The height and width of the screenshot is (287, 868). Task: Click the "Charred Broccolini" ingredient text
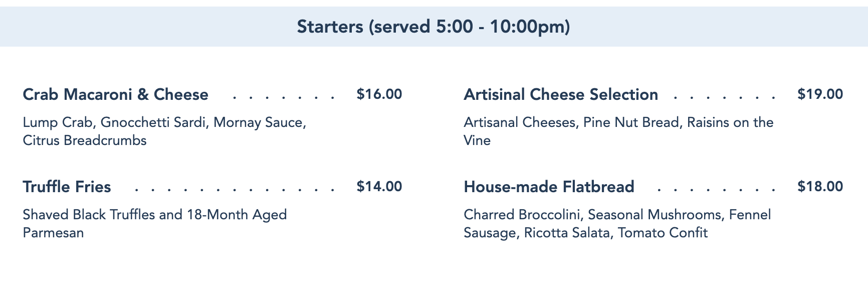pyautogui.click(x=522, y=215)
